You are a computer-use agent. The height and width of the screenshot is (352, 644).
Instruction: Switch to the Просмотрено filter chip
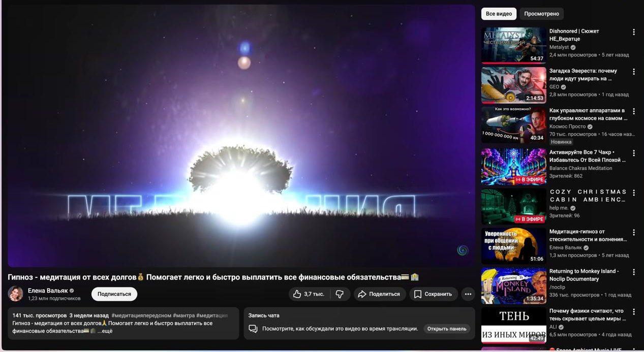click(541, 14)
